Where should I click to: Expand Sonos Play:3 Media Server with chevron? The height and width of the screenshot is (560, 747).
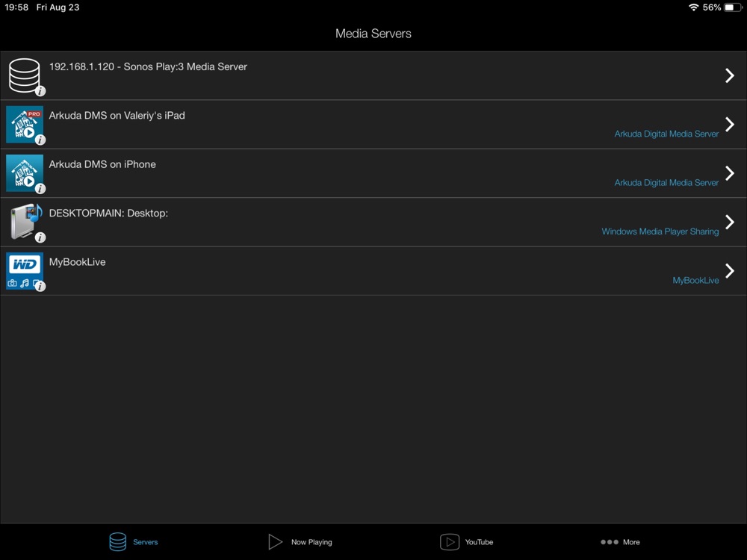[729, 75]
